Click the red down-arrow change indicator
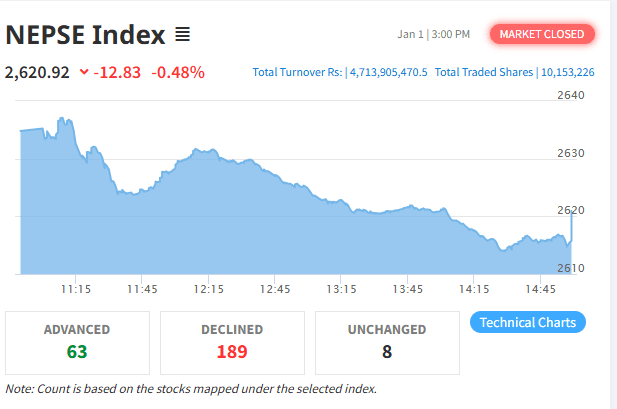This screenshot has height=409, width=617. 83,72
